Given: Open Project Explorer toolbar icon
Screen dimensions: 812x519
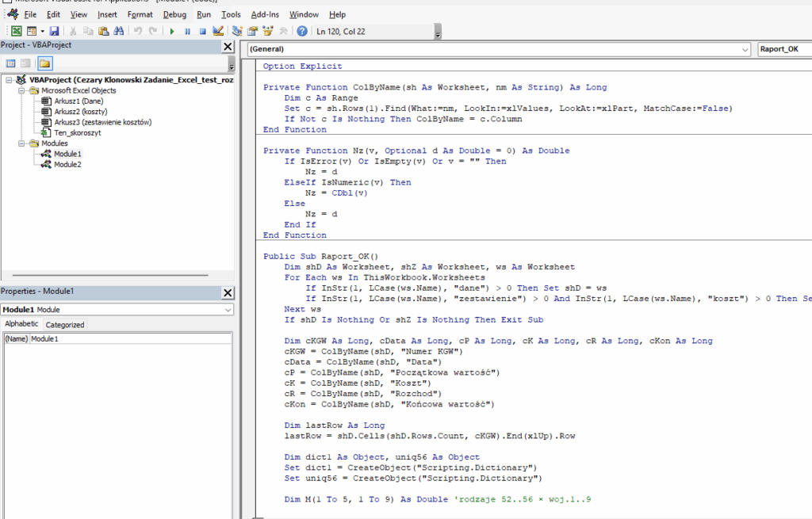Looking at the screenshot, I should click(237, 31).
